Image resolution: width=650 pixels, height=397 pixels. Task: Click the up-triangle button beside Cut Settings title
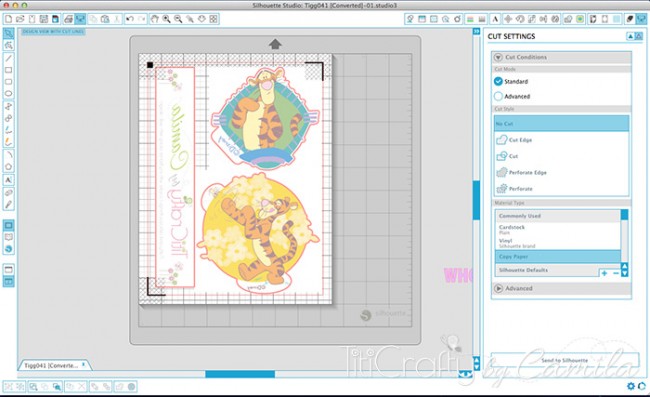(x=631, y=36)
